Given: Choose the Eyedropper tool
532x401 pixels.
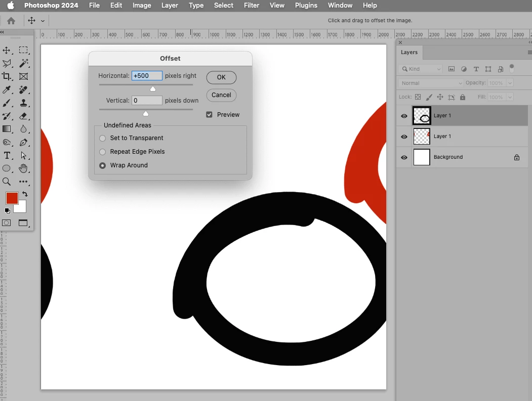Looking at the screenshot, I should tap(7, 90).
